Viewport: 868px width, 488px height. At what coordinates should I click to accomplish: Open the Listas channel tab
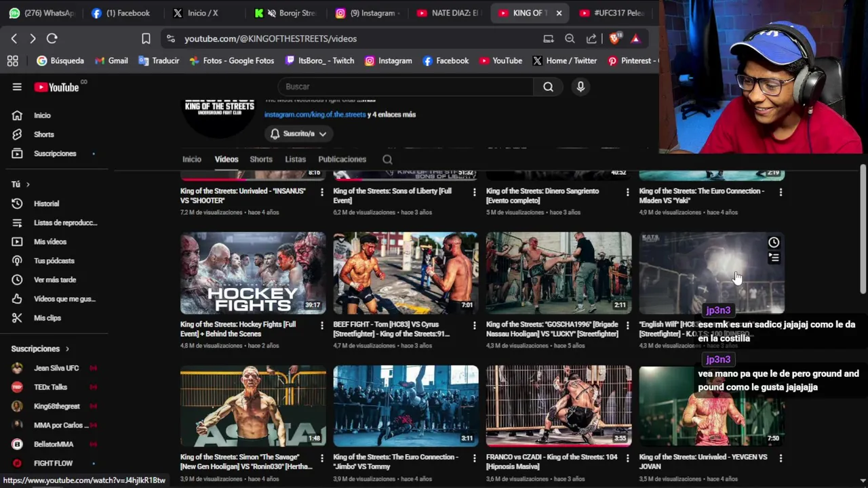(295, 159)
